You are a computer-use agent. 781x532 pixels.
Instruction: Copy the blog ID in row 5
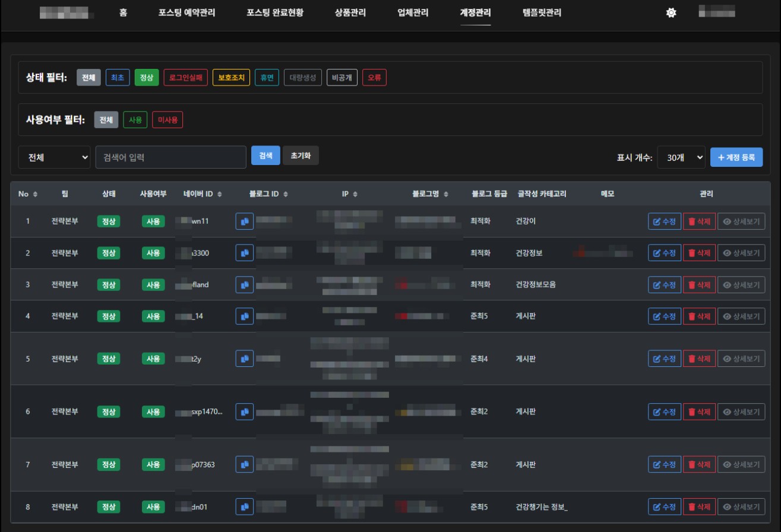(244, 359)
